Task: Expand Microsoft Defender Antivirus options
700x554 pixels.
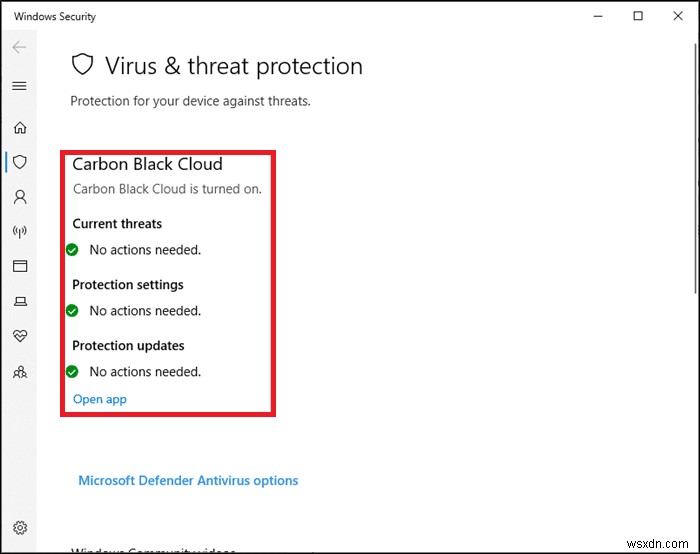Action: click(188, 481)
